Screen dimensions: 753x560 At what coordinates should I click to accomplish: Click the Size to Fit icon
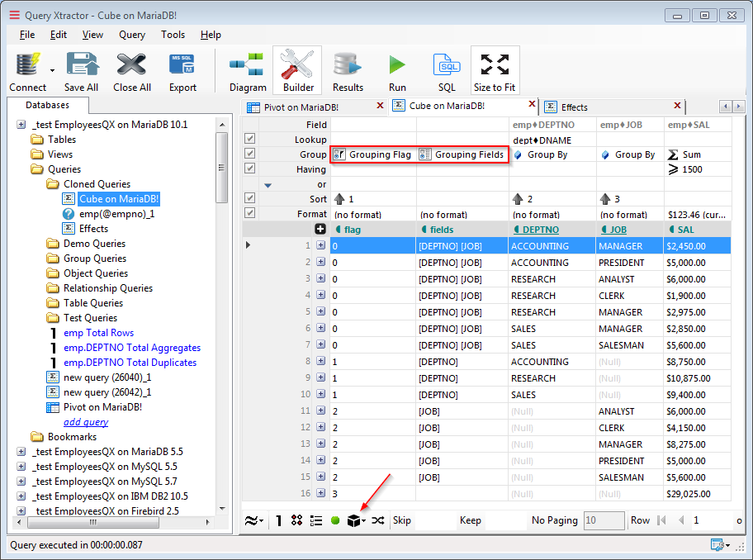(495, 66)
